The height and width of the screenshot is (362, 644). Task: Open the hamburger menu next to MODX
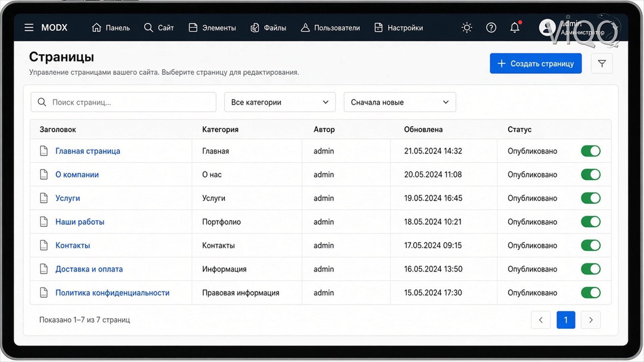(29, 27)
